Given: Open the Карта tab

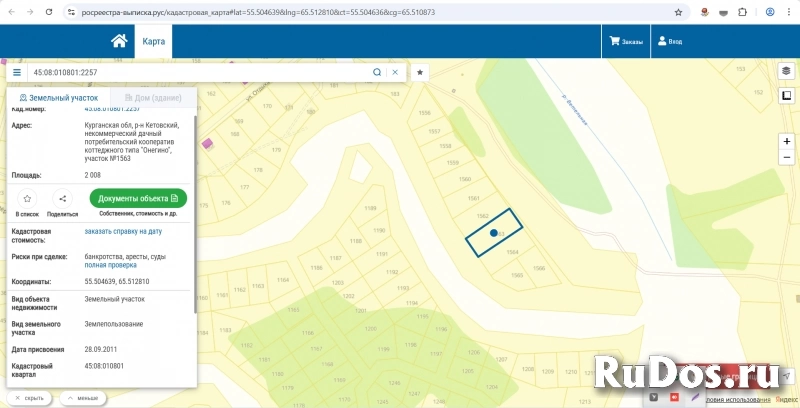Looking at the screenshot, I should pos(154,42).
